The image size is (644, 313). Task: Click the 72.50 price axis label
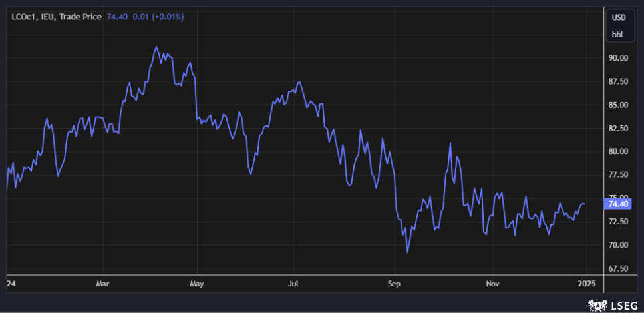pyautogui.click(x=618, y=222)
